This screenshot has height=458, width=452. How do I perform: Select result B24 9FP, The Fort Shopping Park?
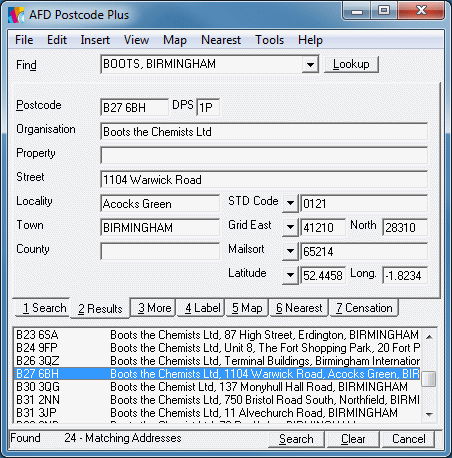coord(217,348)
